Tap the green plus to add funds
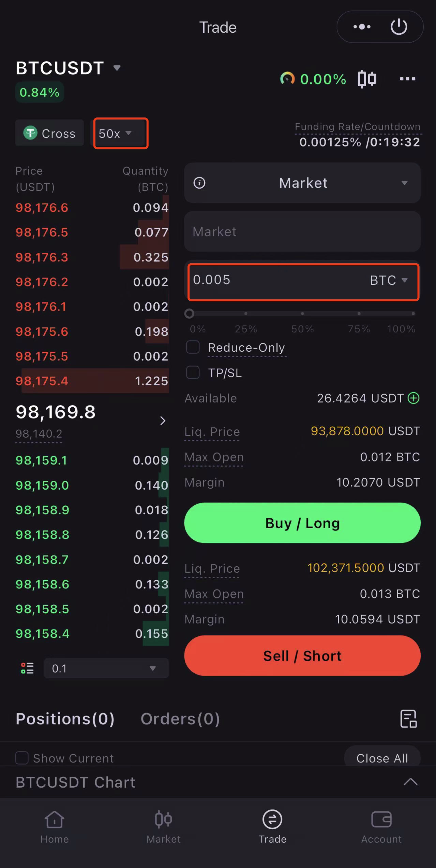 [x=414, y=398]
